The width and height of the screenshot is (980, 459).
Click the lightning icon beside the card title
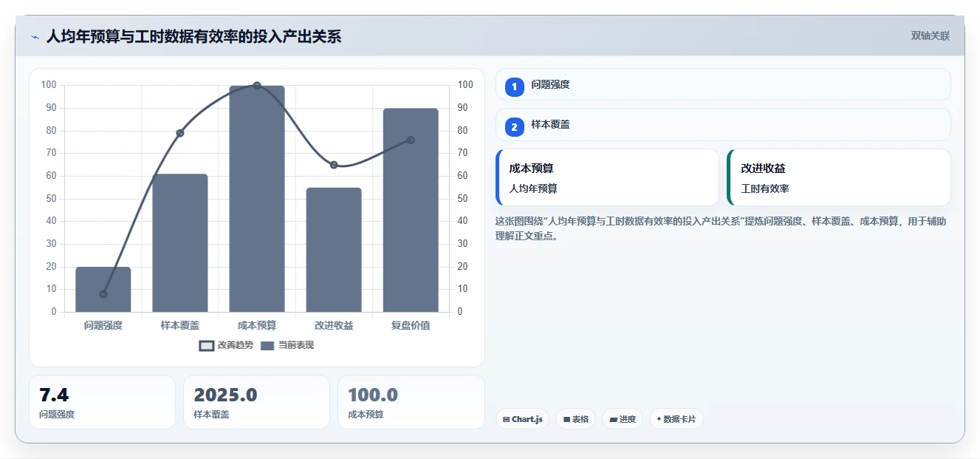click(x=35, y=37)
